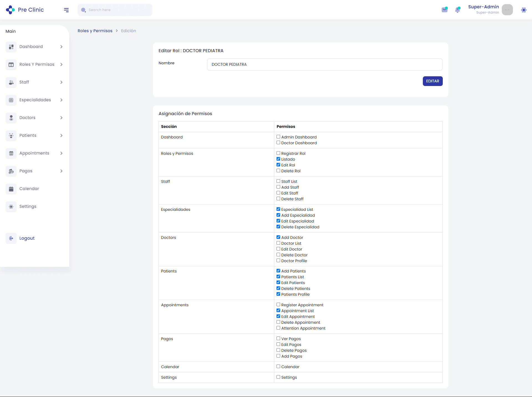Click the Logout icon in sidebar

(11, 238)
